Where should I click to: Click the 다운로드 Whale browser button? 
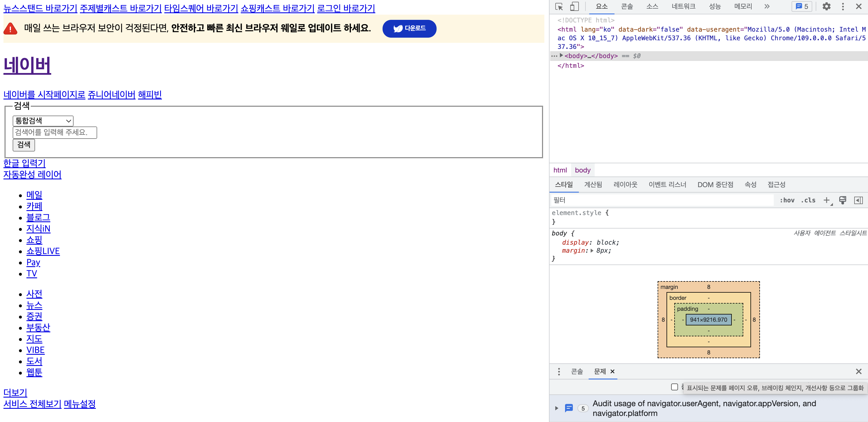409,29
